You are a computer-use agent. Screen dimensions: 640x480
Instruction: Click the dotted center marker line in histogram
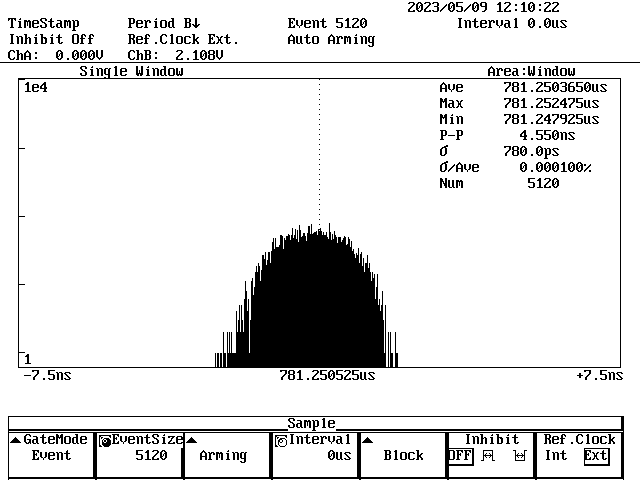pos(319,150)
